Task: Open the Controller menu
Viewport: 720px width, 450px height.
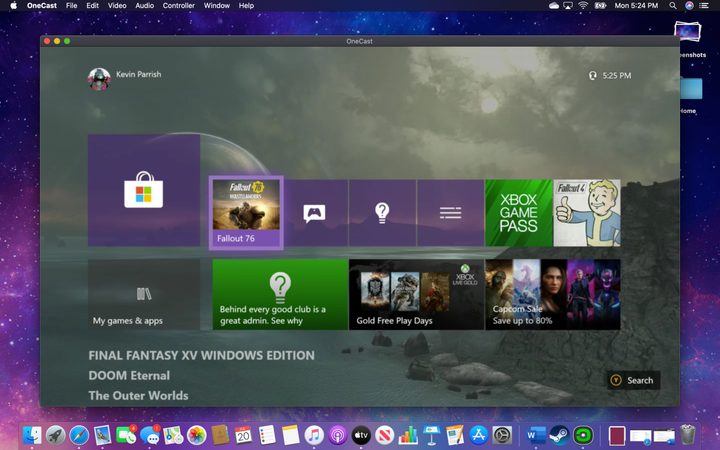Action: pyautogui.click(x=179, y=6)
